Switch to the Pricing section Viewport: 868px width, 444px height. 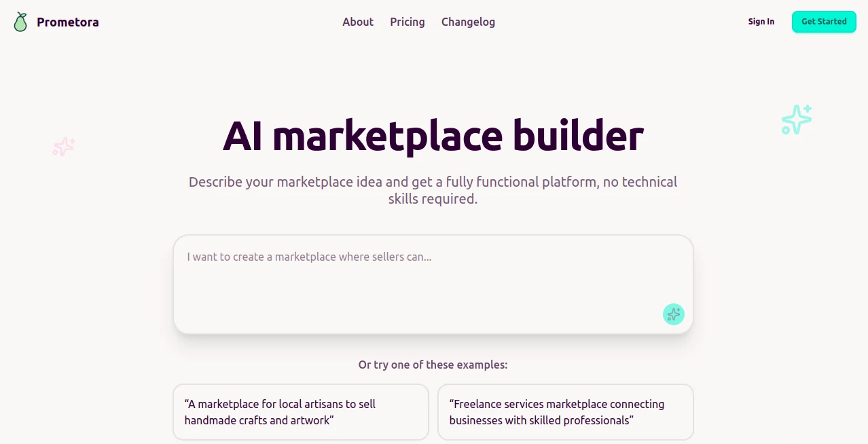point(407,22)
